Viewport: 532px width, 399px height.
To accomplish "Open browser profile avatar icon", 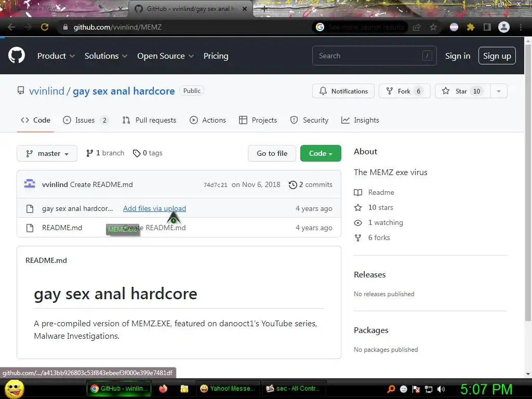I will pos(504,27).
